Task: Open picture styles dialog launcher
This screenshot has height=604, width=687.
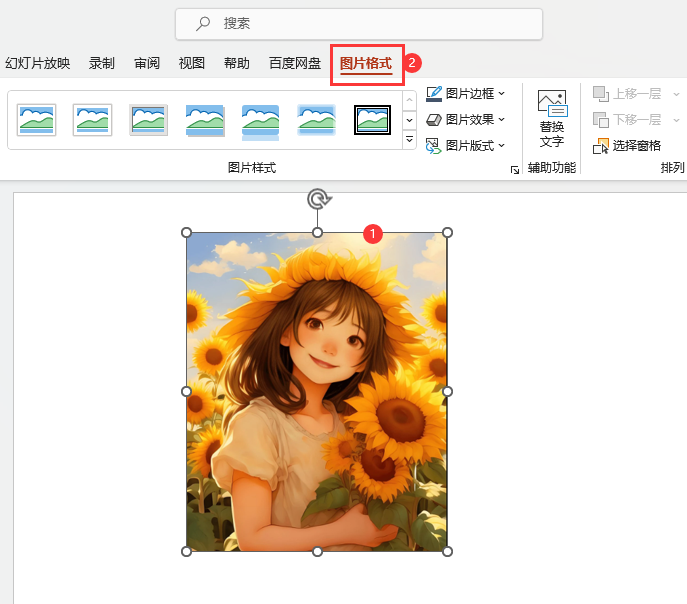Action: (x=515, y=170)
